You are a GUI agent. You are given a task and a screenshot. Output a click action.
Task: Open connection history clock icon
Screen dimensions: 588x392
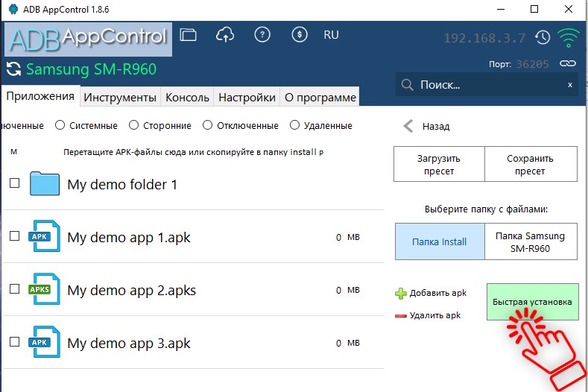(543, 37)
